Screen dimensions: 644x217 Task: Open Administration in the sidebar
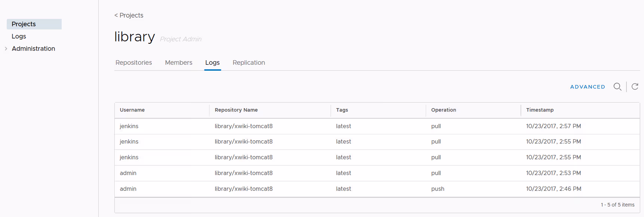[x=33, y=49]
